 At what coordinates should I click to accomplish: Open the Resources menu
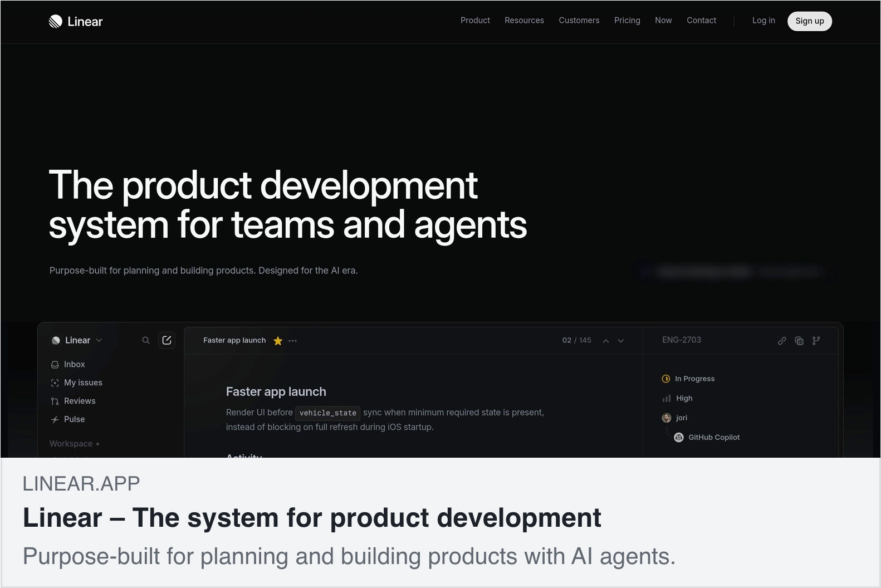[x=524, y=21]
